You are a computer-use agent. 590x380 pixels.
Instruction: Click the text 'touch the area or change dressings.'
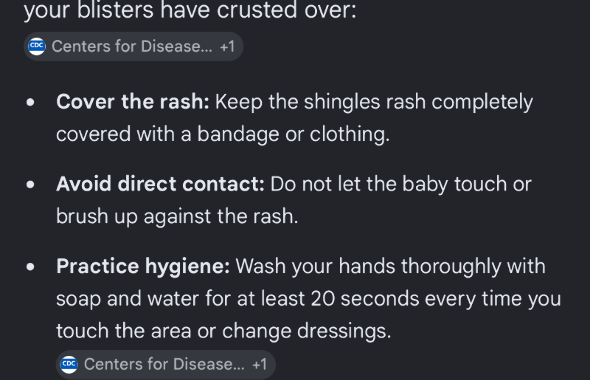224,331
